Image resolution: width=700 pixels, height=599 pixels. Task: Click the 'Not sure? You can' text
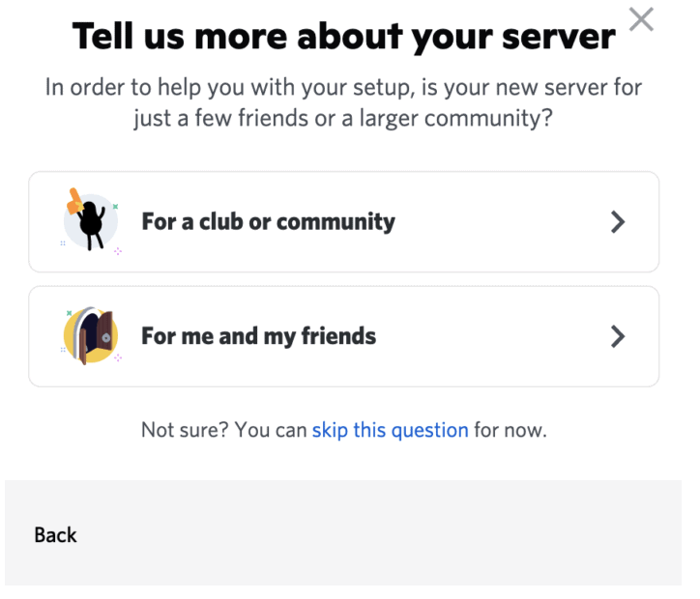click(x=223, y=430)
